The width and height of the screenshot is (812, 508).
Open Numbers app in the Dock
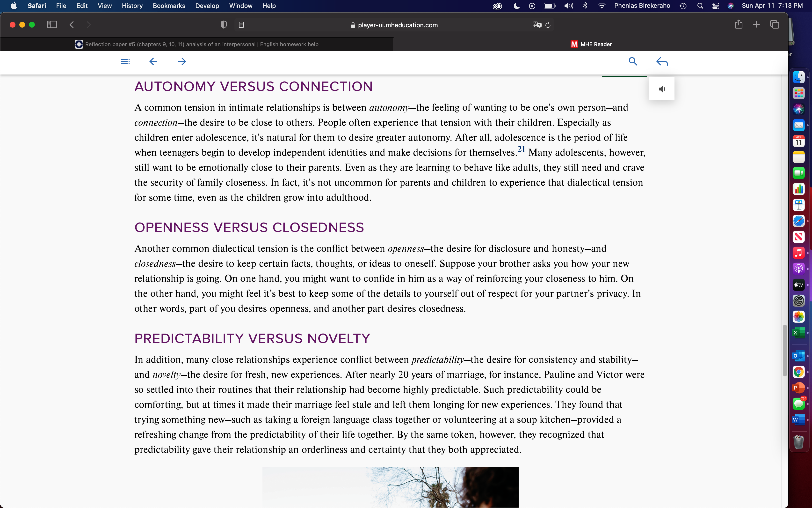798,189
